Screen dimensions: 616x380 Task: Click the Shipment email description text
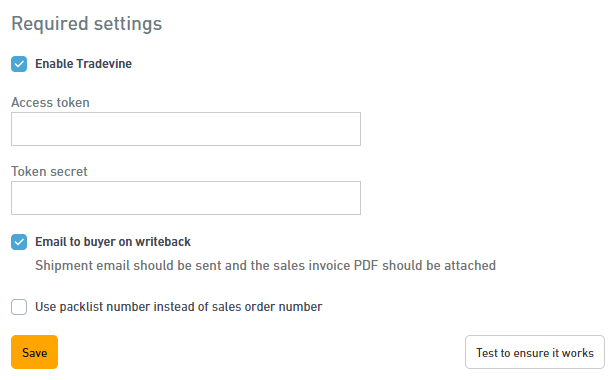265,266
